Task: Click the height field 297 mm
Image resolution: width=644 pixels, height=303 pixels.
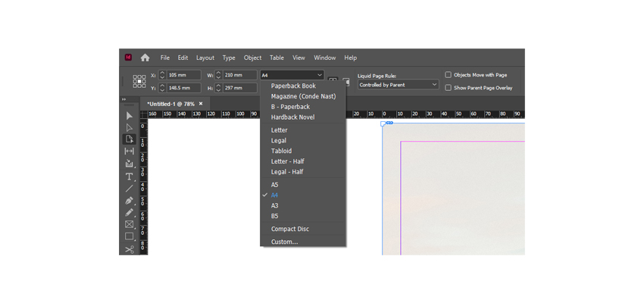Action: click(x=240, y=88)
